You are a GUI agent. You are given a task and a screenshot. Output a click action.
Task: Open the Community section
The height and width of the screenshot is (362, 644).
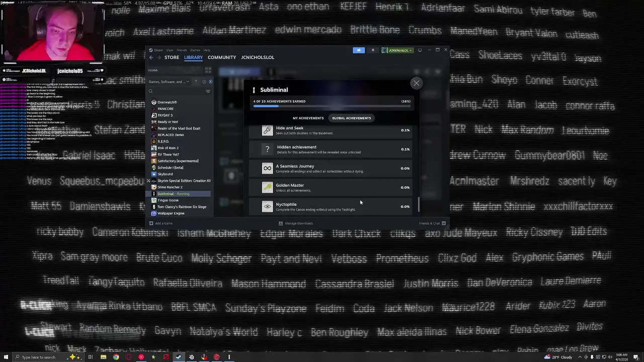pos(222,57)
